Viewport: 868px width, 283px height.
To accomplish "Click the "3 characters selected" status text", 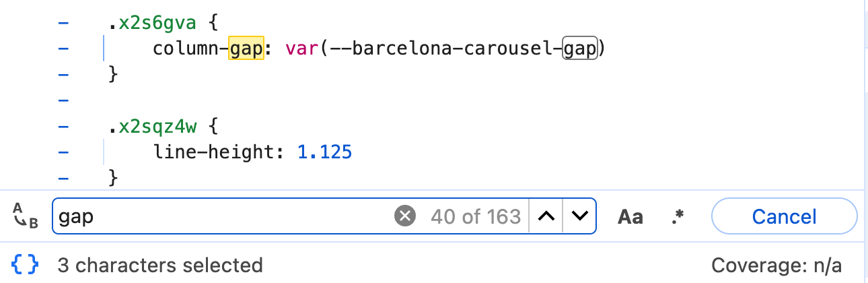I will coord(160,265).
